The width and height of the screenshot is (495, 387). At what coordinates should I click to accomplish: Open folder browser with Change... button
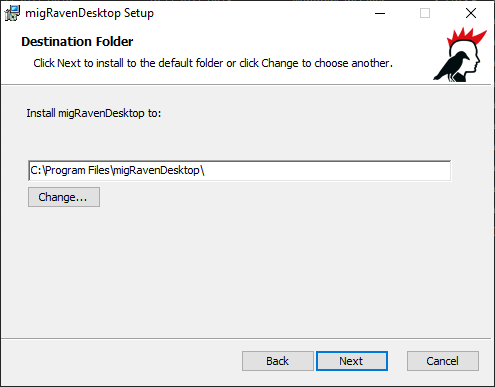[64, 197]
